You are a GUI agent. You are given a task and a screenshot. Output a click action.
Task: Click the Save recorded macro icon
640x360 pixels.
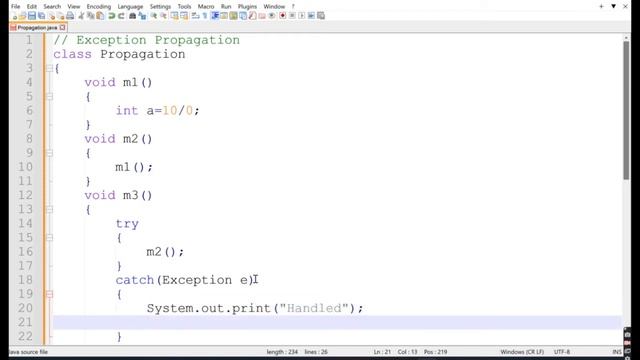[321, 16]
